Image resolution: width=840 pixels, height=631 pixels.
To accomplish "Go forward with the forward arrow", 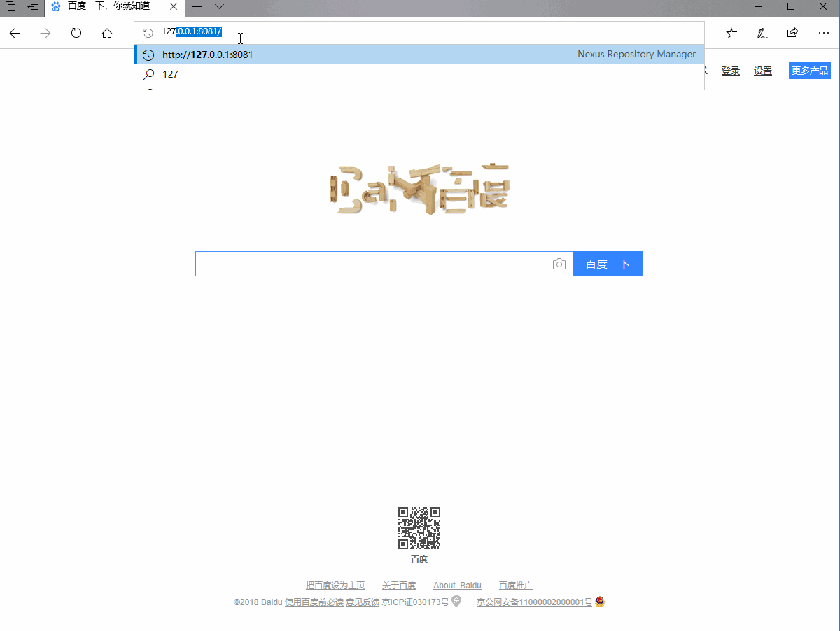I will [45, 33].
